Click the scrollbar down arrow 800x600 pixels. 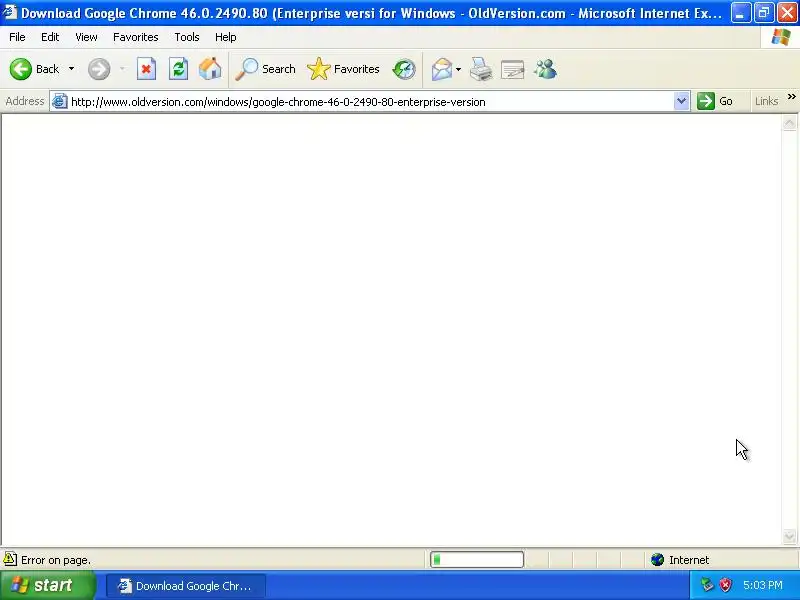click(789, 536)
